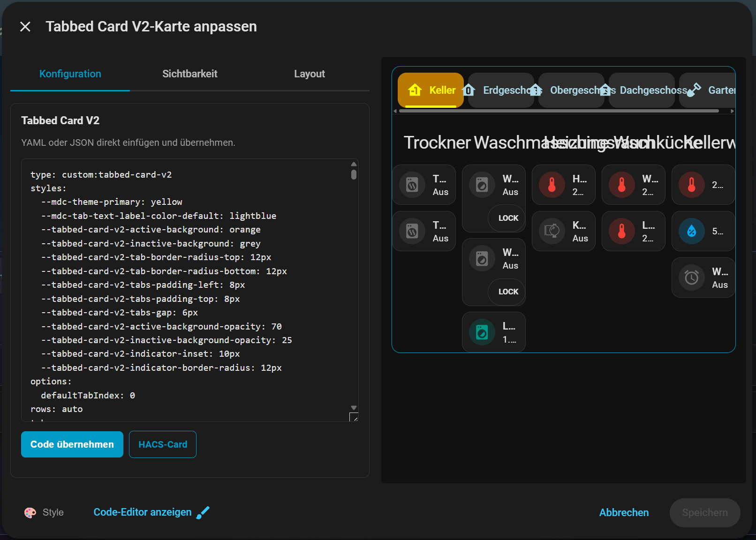Image resolution: width=756 pixels, height=540 pixels.
Task: Click the K... monitor-refresh icon
Action: coord(552,231)
